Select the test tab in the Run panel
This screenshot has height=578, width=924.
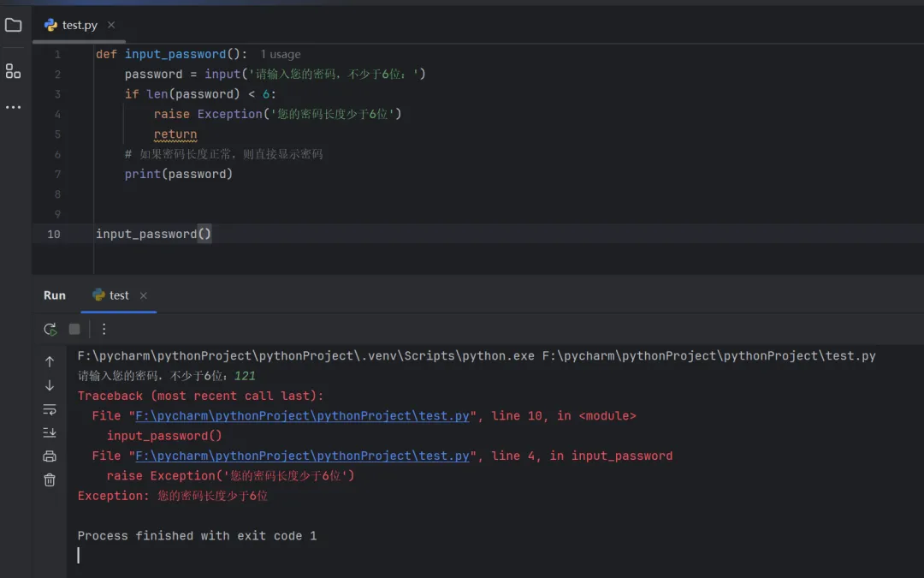[118, 295]
